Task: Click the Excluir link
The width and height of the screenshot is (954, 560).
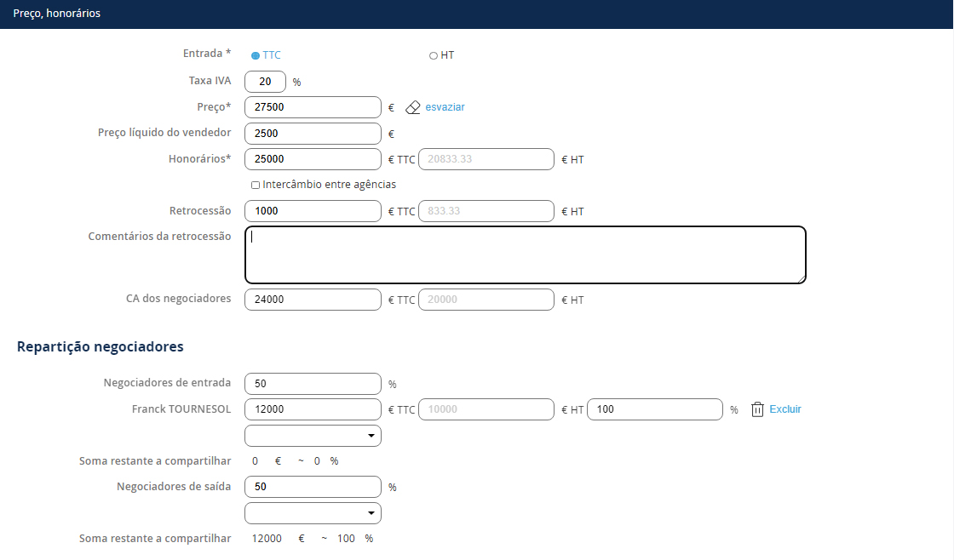Action: click(x=784, y=409)
